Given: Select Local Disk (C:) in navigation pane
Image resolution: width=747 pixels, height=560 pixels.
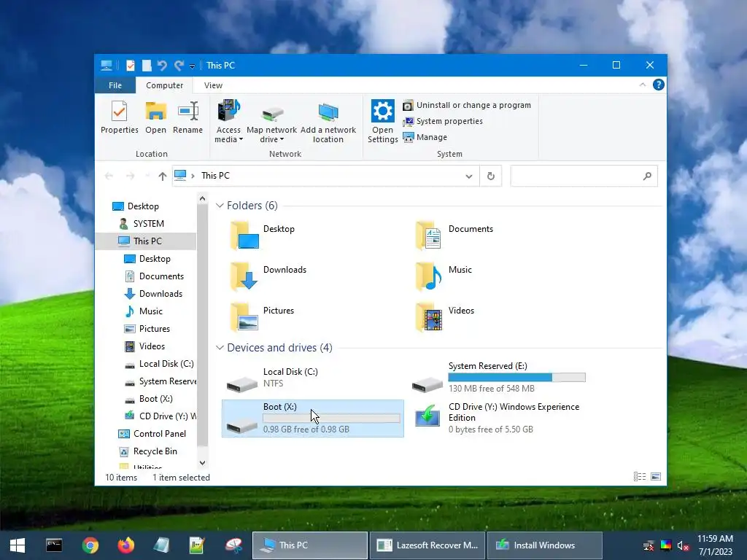Looking at the screenshot, I should (166, 364).
